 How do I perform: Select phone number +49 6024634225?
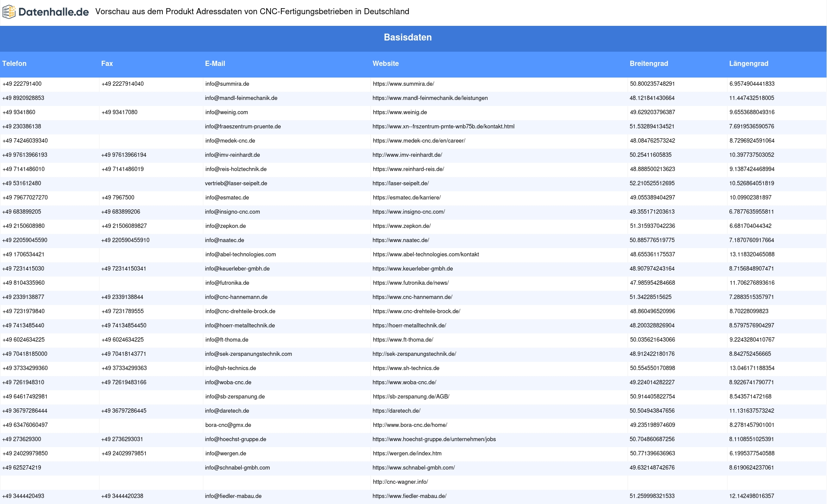click(x=24, y=340)
